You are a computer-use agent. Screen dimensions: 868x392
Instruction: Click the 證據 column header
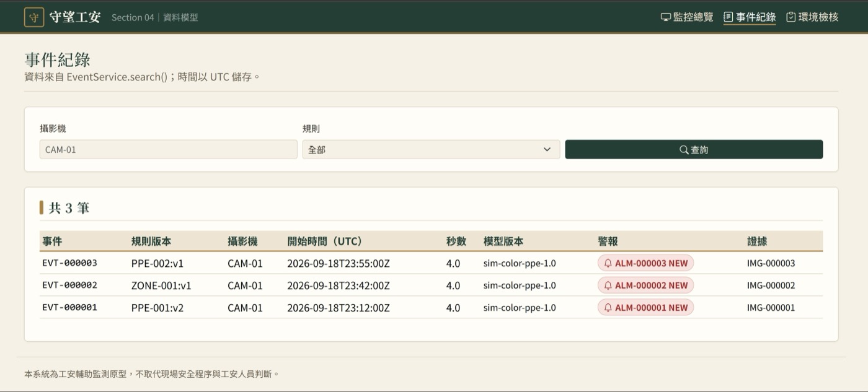point(757,242)
